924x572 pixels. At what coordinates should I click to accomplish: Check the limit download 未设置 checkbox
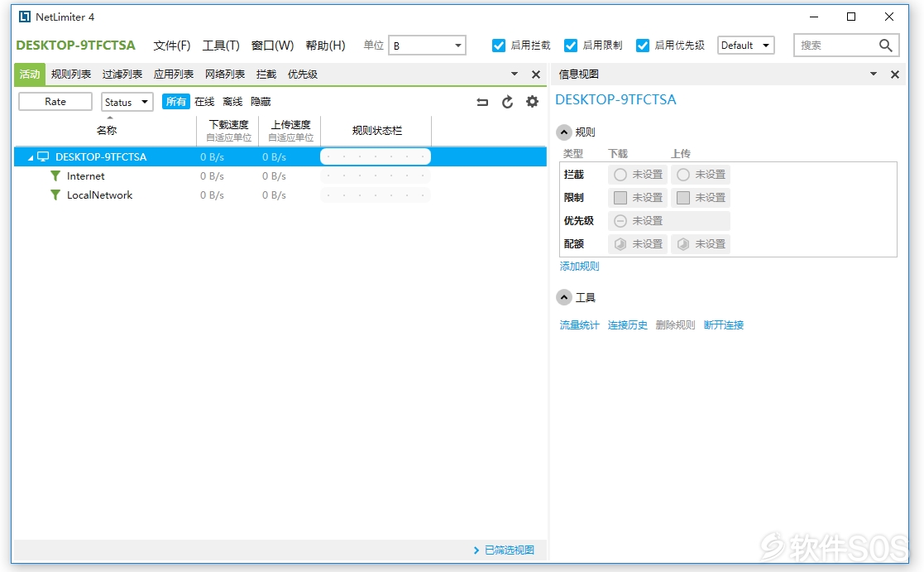[x=620, y=198]
